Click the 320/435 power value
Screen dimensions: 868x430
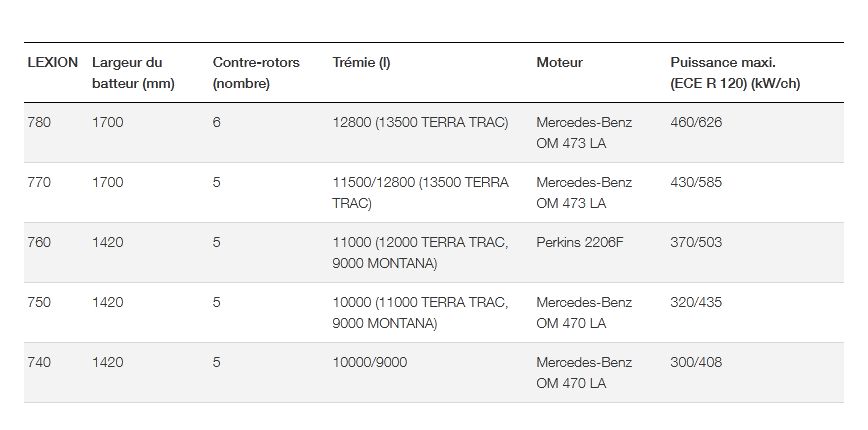[x=696, y=303]
